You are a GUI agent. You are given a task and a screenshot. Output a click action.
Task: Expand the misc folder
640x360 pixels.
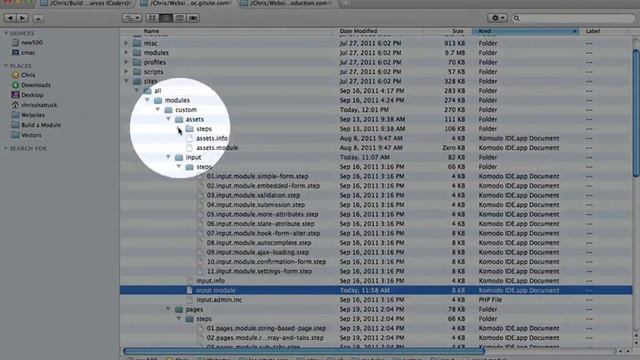click(x=126, y=43)
